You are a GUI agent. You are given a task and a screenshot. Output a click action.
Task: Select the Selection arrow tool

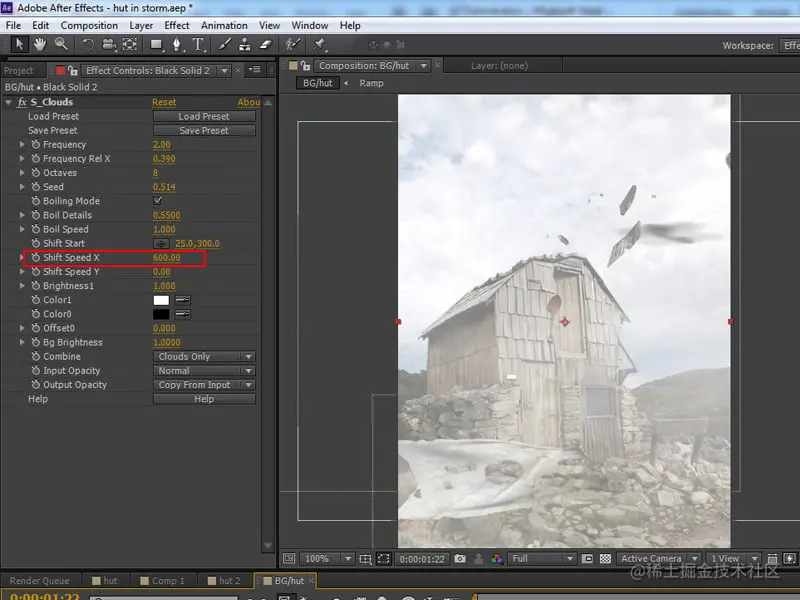19,44
